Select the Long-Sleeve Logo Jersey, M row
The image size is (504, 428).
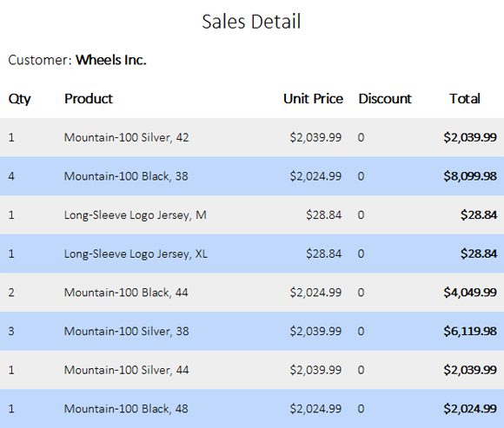click(252, 214)
